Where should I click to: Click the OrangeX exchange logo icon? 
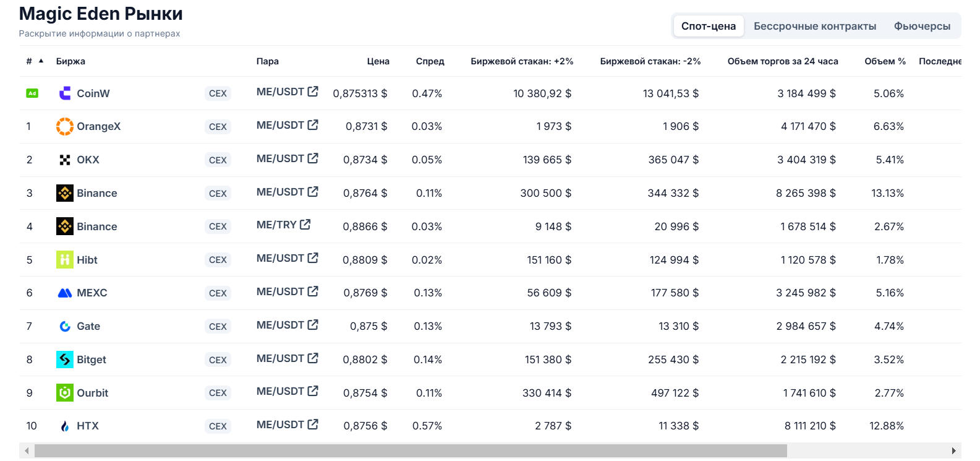point(64,126)
